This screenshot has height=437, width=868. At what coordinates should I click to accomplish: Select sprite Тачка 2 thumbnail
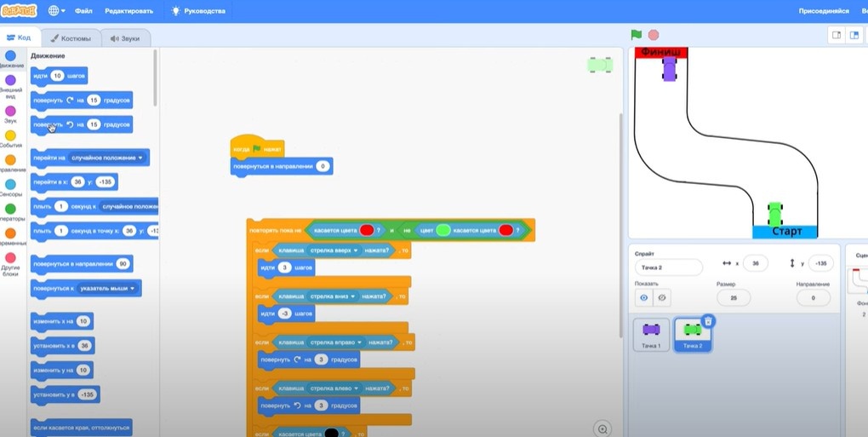(x=693, y=336)
